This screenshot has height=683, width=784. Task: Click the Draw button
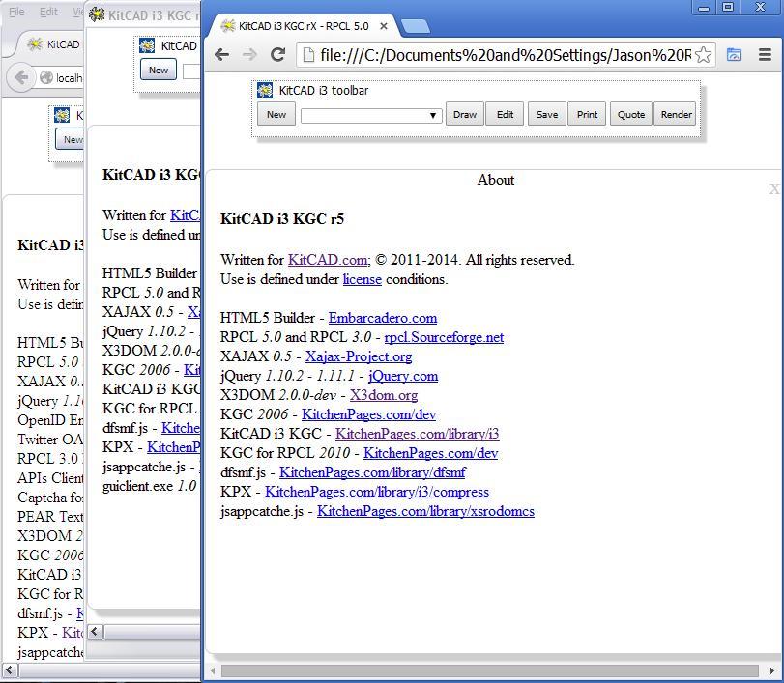(464, 114)
